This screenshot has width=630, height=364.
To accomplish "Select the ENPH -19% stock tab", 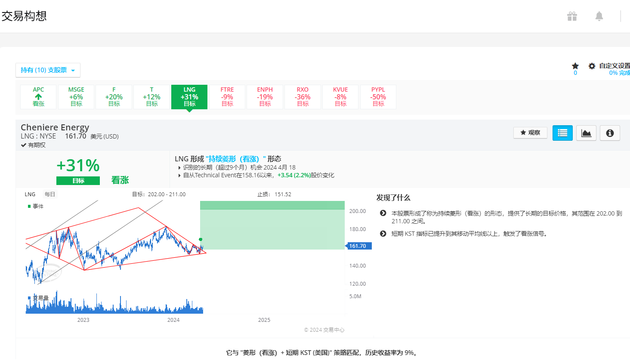I will pyautogui.click(x=265, y=97).
